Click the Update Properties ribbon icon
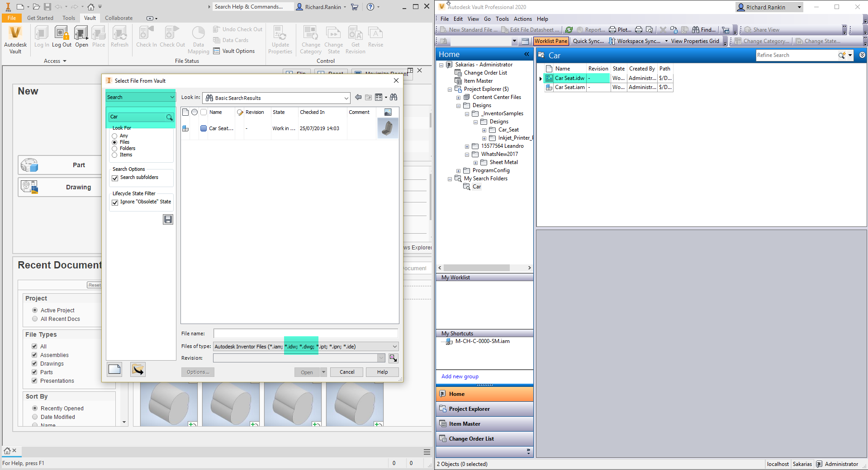Screen dimensions: 868x470 (x=280, y=40)
